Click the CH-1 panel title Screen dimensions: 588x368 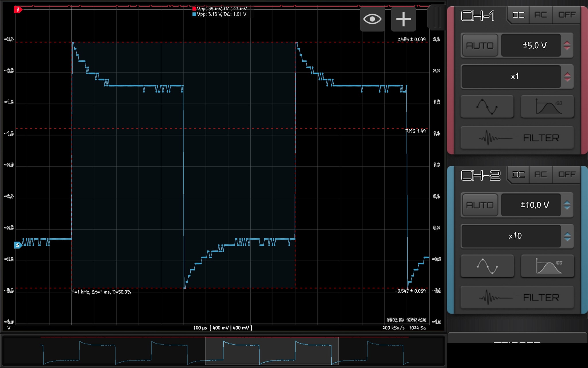click(x=478, y=16)
